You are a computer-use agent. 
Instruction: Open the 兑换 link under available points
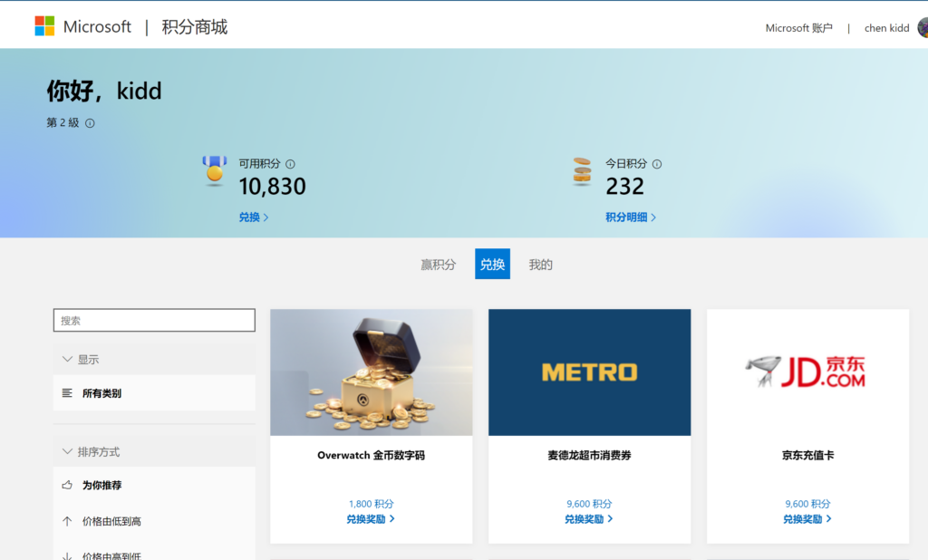[254, 217]
